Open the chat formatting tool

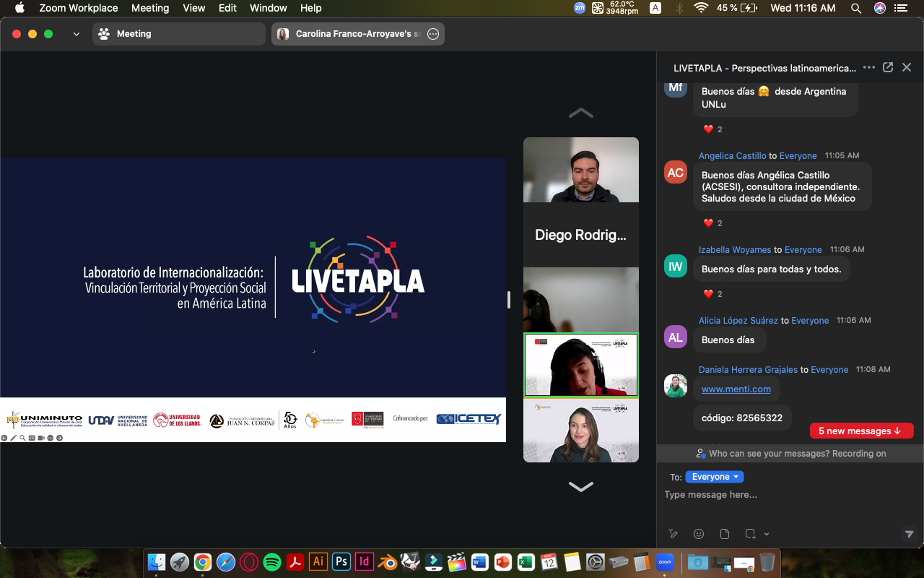[673, 534]
